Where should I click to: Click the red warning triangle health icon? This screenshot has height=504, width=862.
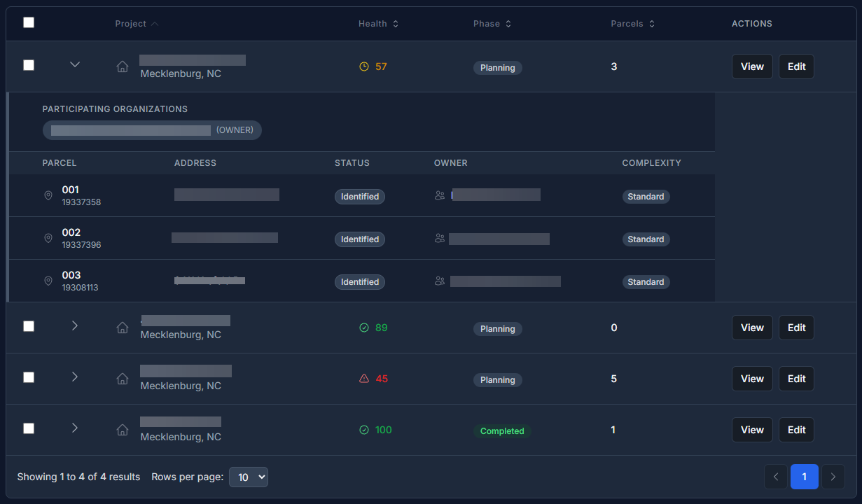point(364,379)
